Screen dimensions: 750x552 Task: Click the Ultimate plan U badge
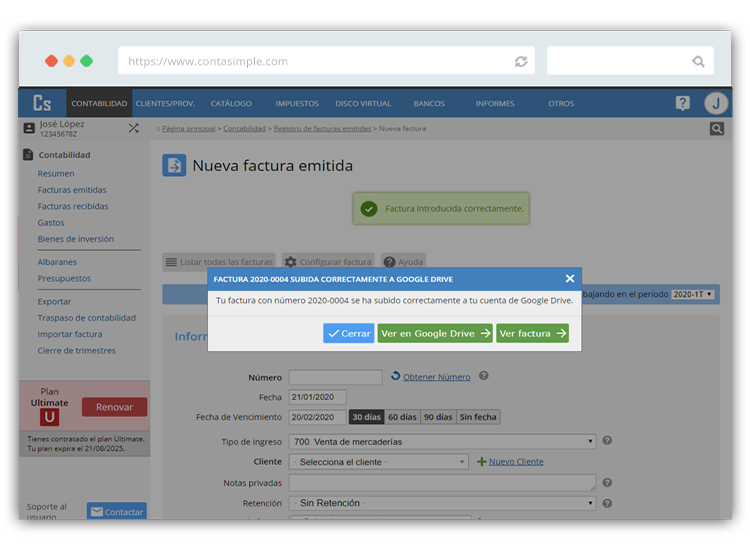click(49, 417)
